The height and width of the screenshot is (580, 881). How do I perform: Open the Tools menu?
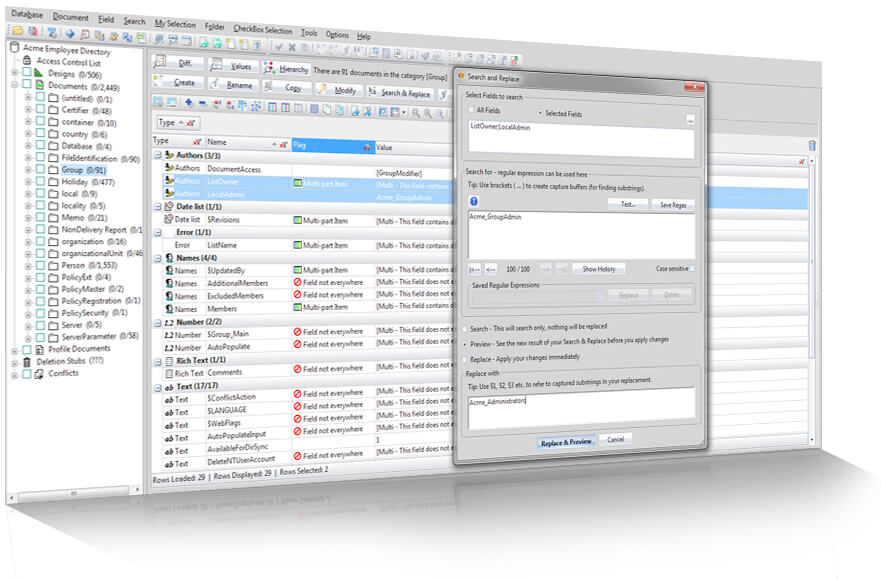tap(309, 32)
